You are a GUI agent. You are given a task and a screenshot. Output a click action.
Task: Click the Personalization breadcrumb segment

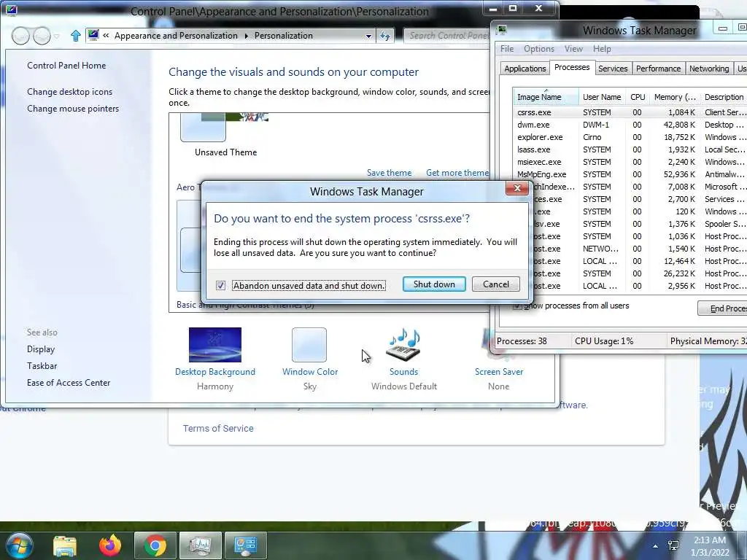coord(284,36)
